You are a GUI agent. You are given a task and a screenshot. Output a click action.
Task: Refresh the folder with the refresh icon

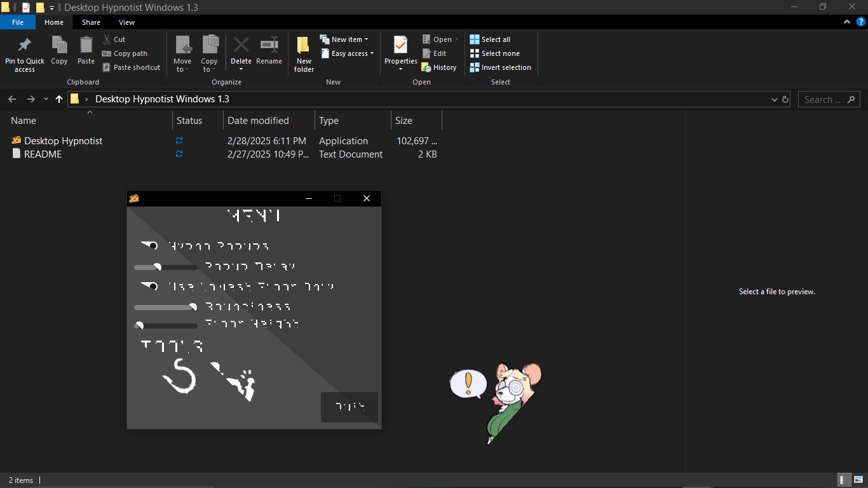(x=785, y=99)
